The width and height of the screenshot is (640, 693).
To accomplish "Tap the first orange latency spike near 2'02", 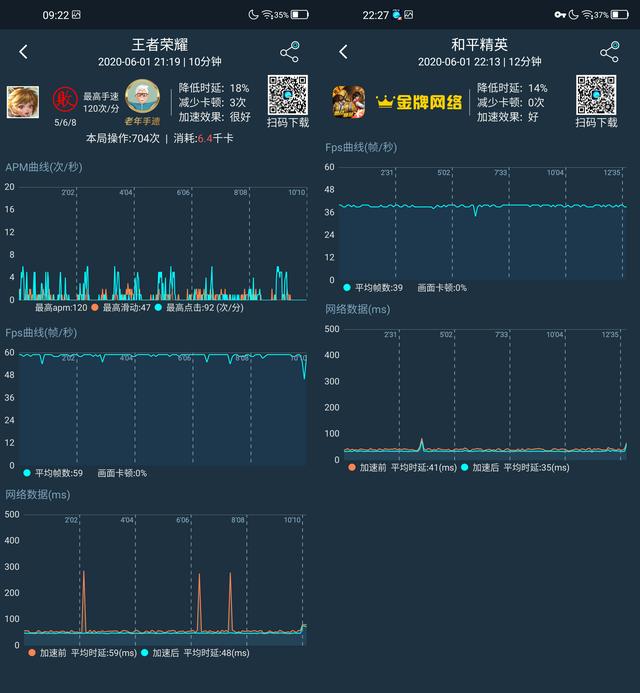I will coord(84,601).
